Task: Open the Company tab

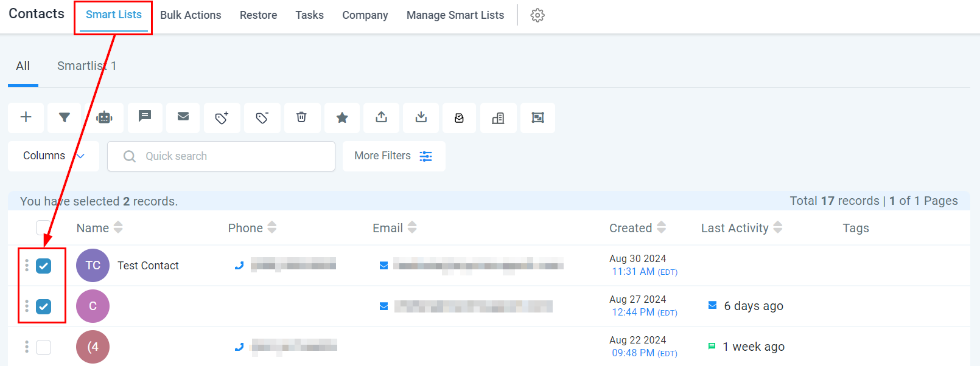Action: pyautogui.click(x=365, y=15)
